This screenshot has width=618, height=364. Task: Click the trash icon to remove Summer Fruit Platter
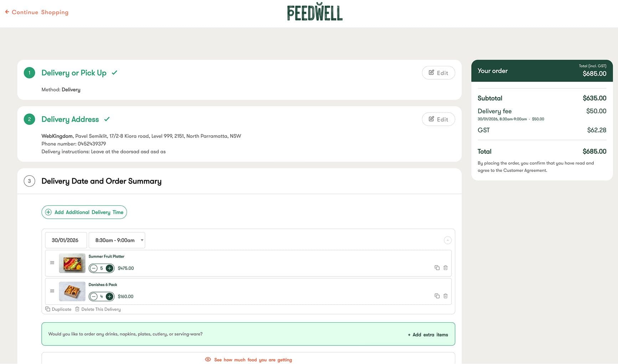pyautogui.click(x=446, y=267)
